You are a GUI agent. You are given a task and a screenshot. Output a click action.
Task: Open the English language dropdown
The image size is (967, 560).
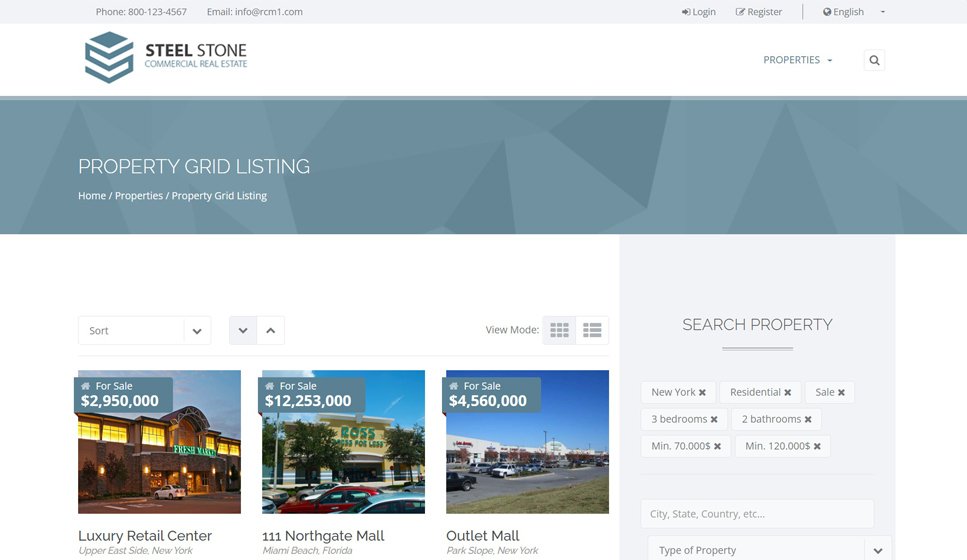click(853, 12)
